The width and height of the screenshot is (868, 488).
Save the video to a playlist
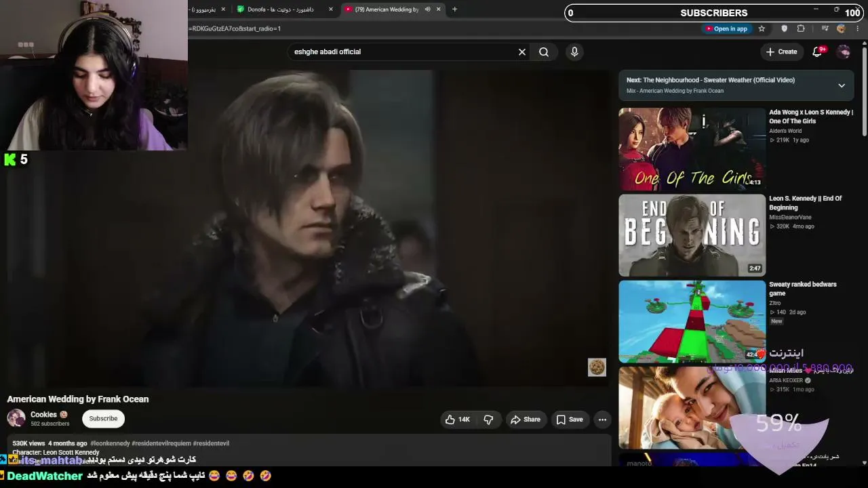coord(570,420)
